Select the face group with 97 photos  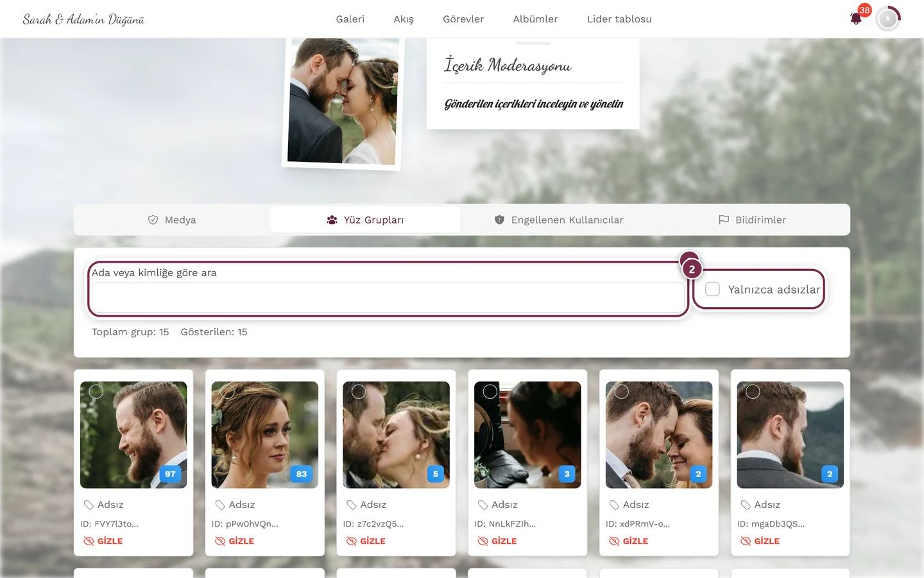click(x=96, y=392)
